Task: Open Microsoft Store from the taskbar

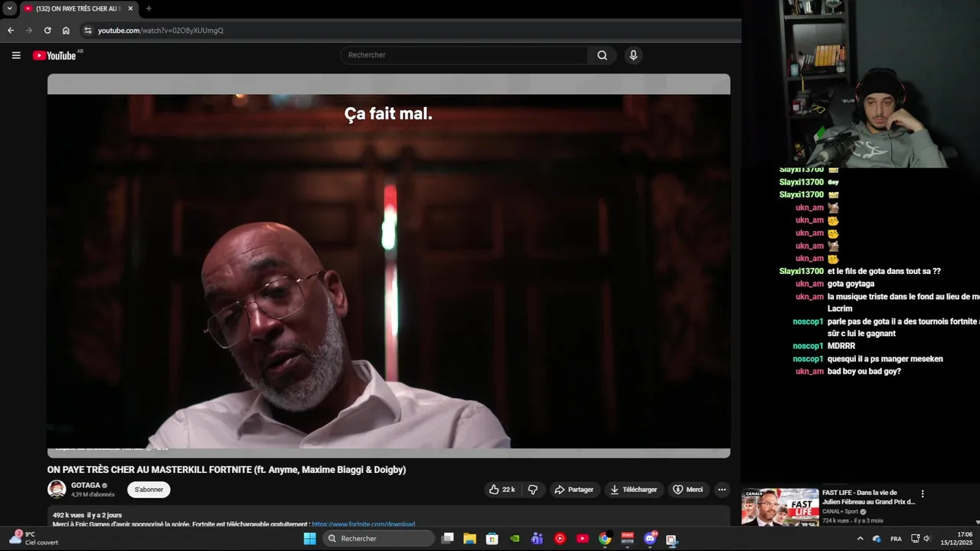Action: point(492,539)
